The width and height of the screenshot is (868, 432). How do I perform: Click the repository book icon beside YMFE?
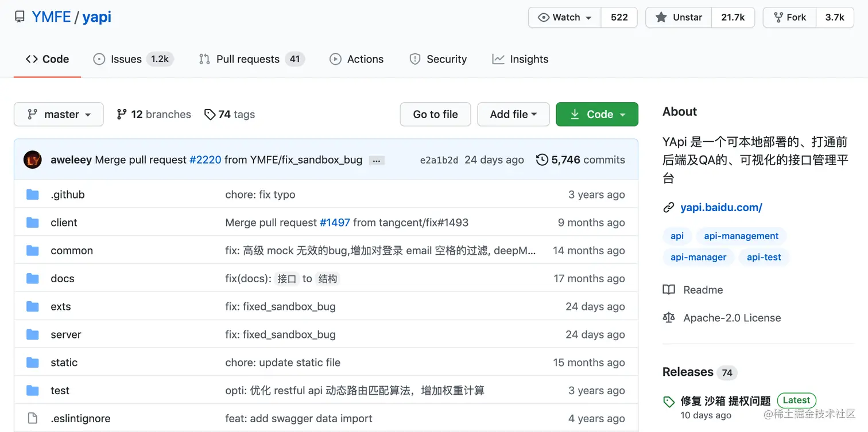[20, 17]
